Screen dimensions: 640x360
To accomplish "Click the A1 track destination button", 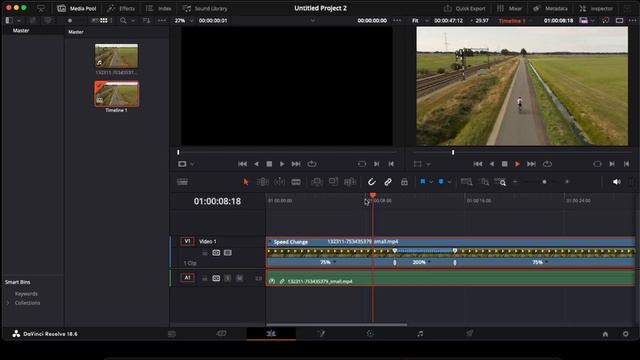I will [187, 278].
